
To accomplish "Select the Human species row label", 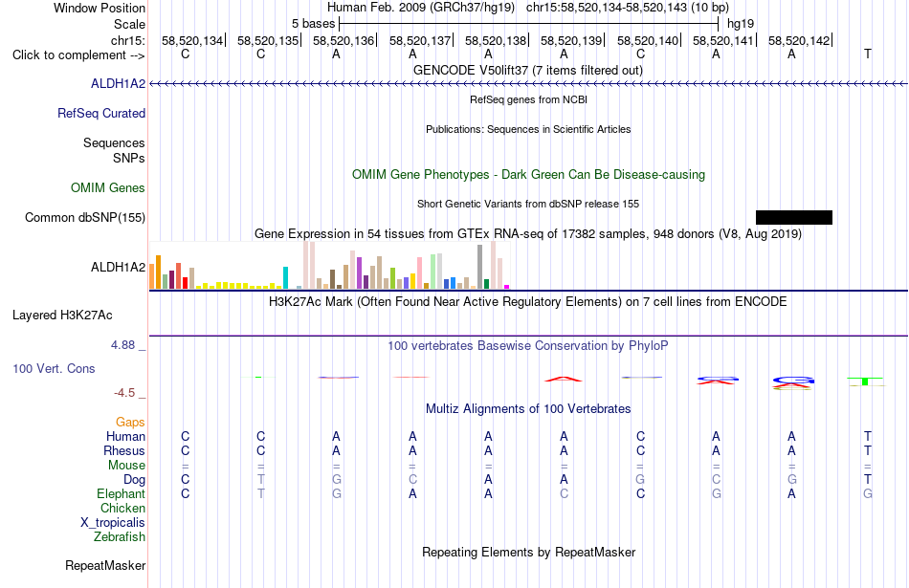I will tap(125, 436).
